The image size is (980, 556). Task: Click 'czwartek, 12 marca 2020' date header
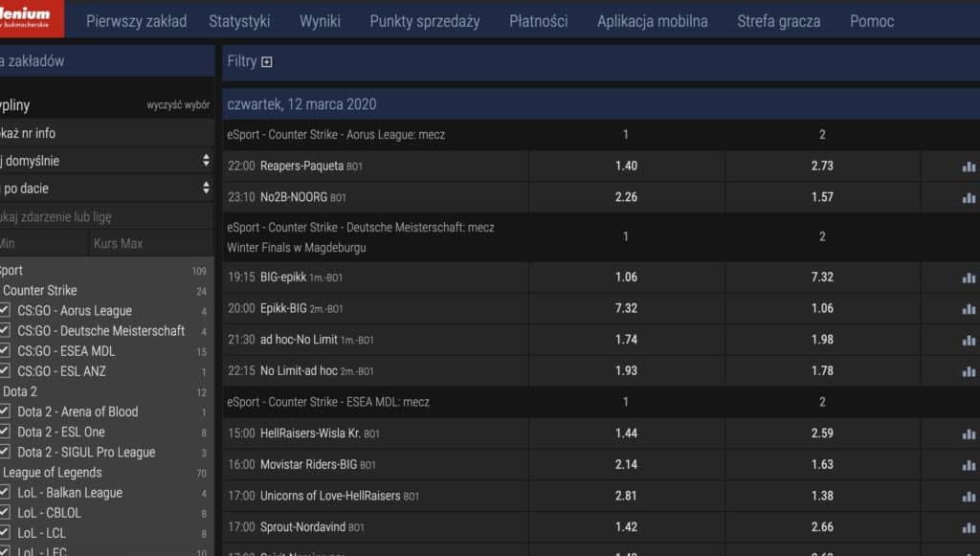pyautogui.click(x=301, y=104)
